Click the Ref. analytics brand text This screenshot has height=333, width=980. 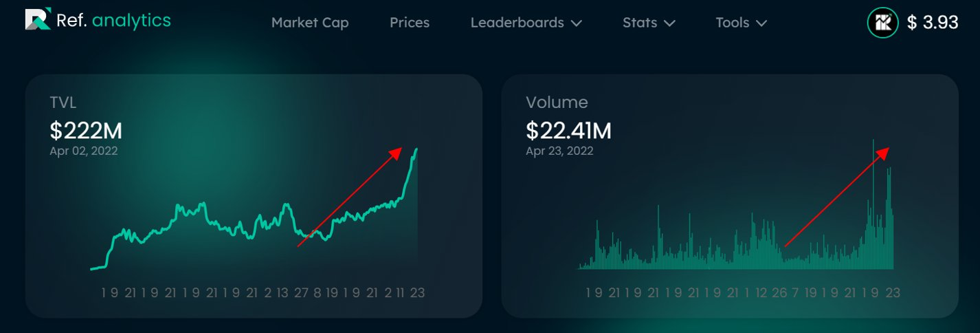[114, 21]
